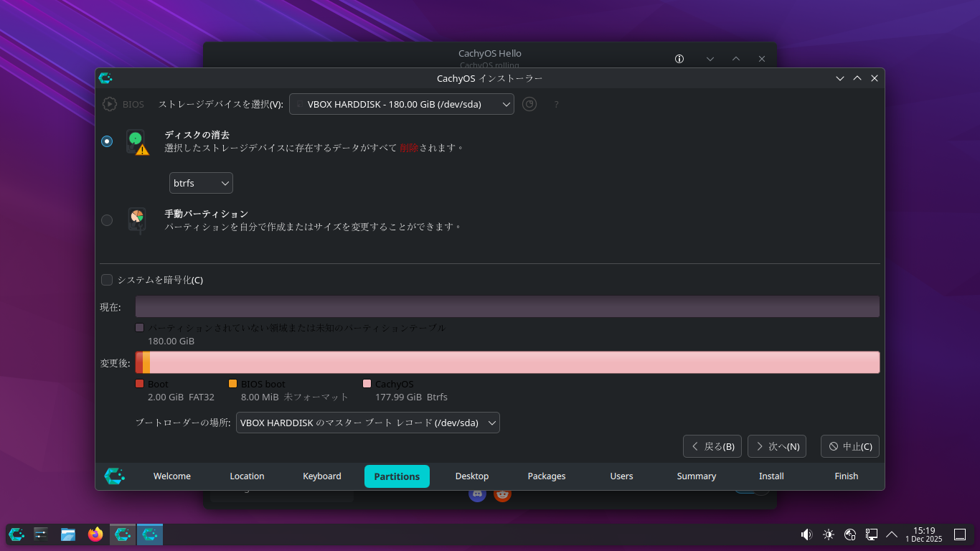
Task: Click the refresh icon beside the storage device selector
Action: pos(529,104)
